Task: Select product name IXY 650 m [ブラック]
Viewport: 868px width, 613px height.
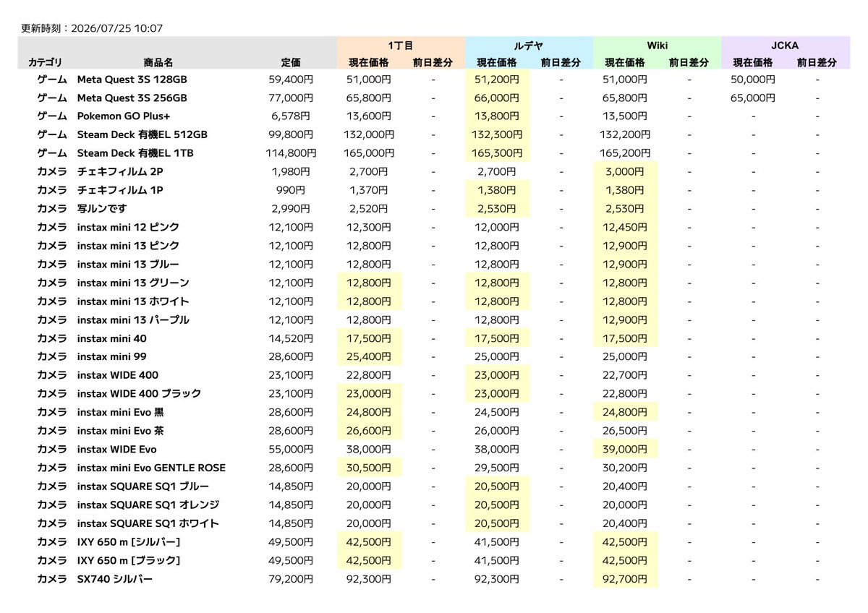Action: click(x=129, y=560)
